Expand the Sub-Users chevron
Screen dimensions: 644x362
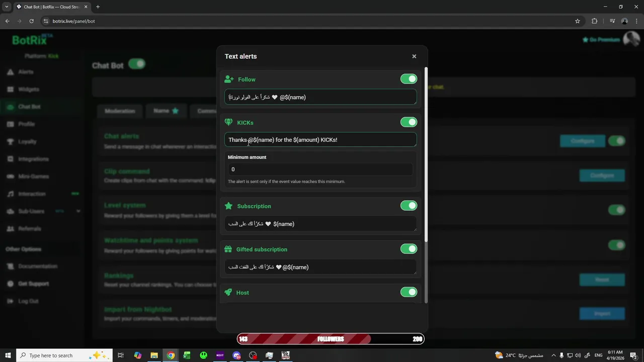pos(78,211)
